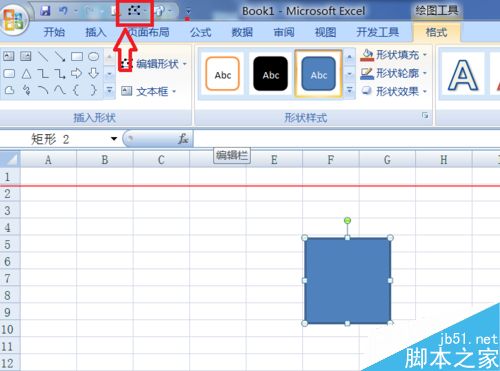Insert a left brace shape
The height and width of the screenshot is (371, 500).
77,90
